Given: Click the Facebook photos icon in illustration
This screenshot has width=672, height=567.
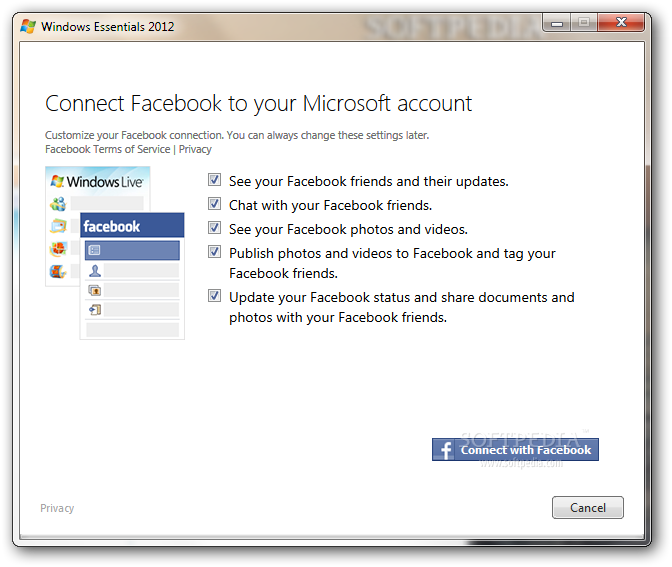Looking at the screenshot, I should [95, 290].
